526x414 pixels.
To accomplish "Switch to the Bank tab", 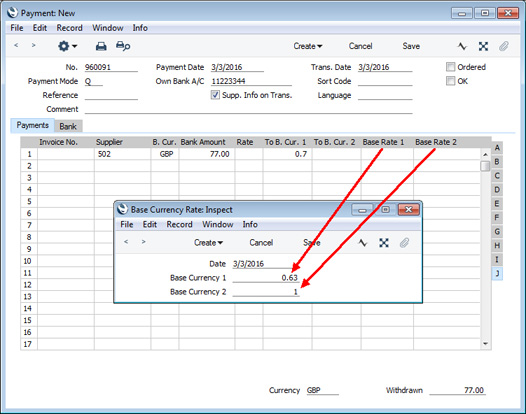I will pos(68,126).
